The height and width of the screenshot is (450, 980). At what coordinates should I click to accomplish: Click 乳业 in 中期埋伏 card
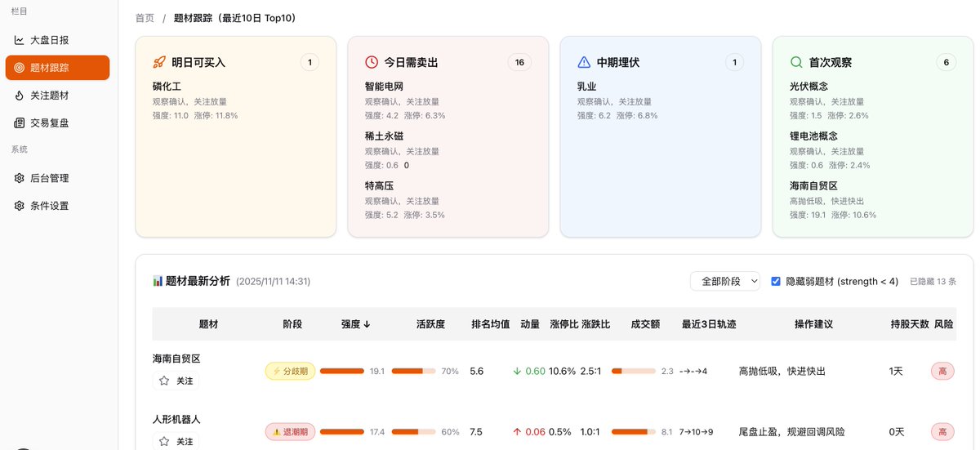click(x=586, y=87)
